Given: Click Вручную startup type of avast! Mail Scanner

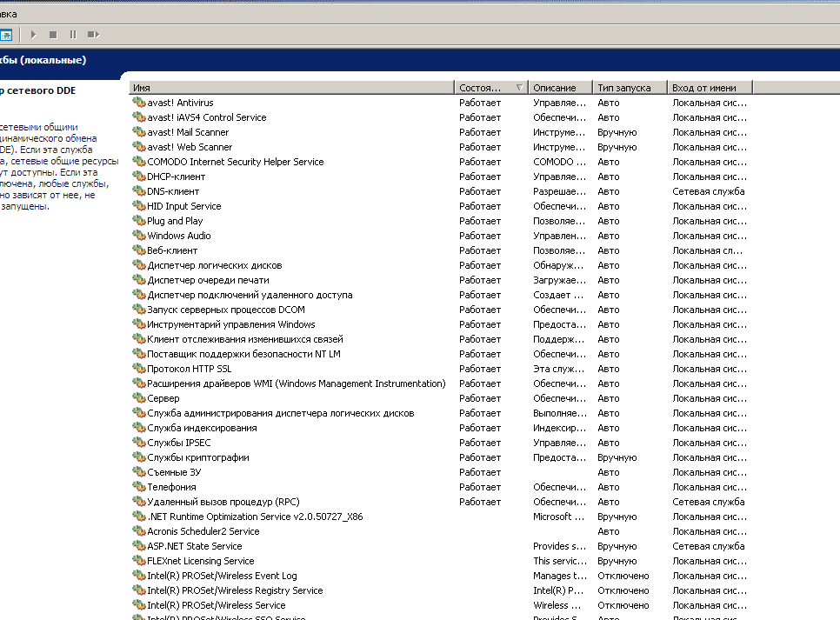Looking at the screenshot, I should point(617,132).
